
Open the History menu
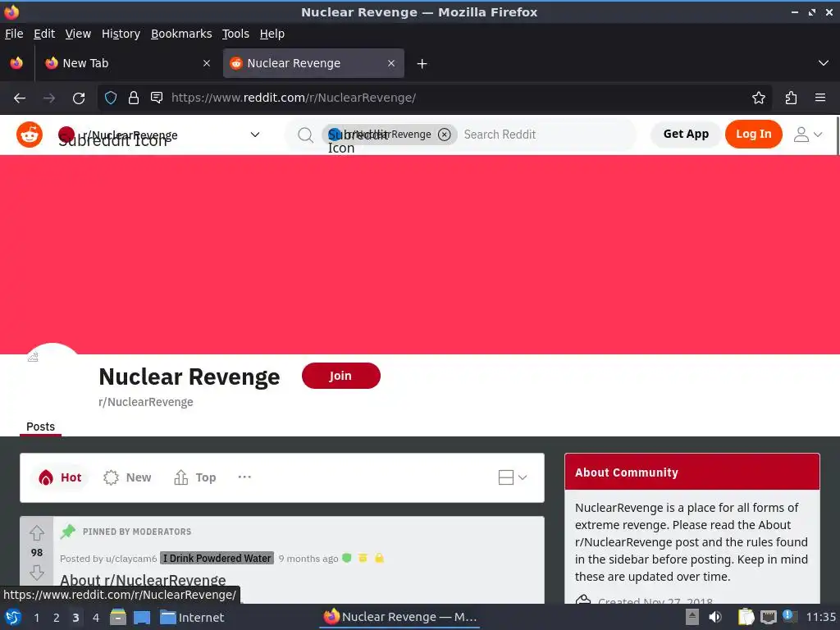(x=121, y=34)
